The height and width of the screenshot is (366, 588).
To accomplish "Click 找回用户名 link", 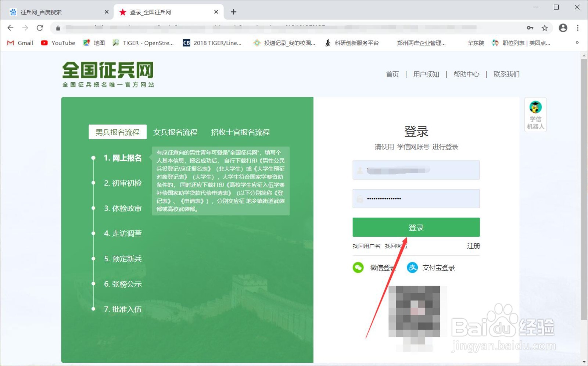I will (366, 246).
